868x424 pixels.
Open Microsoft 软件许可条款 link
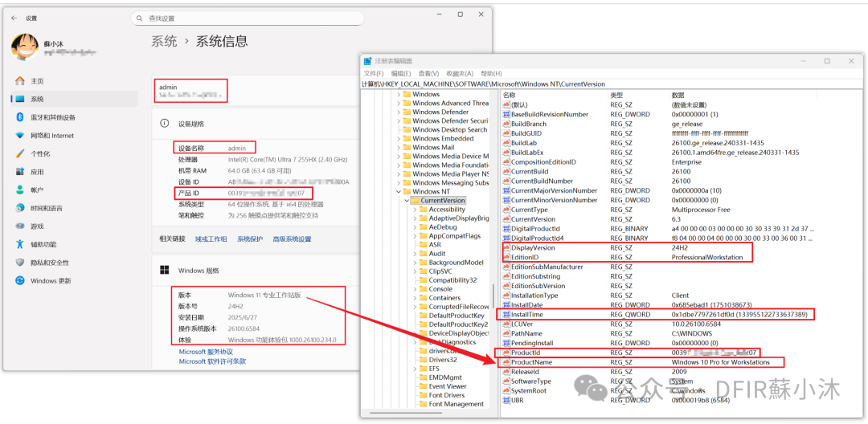pos(212,361)
